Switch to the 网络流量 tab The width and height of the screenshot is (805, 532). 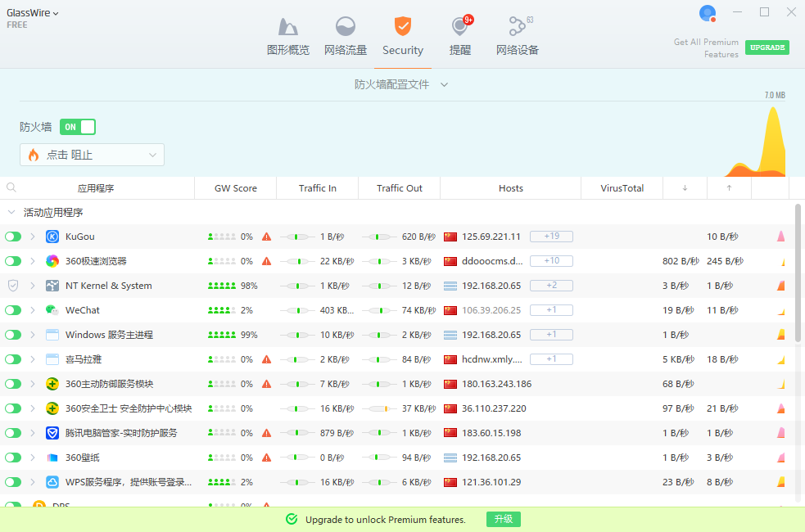[x=346, y=38]
